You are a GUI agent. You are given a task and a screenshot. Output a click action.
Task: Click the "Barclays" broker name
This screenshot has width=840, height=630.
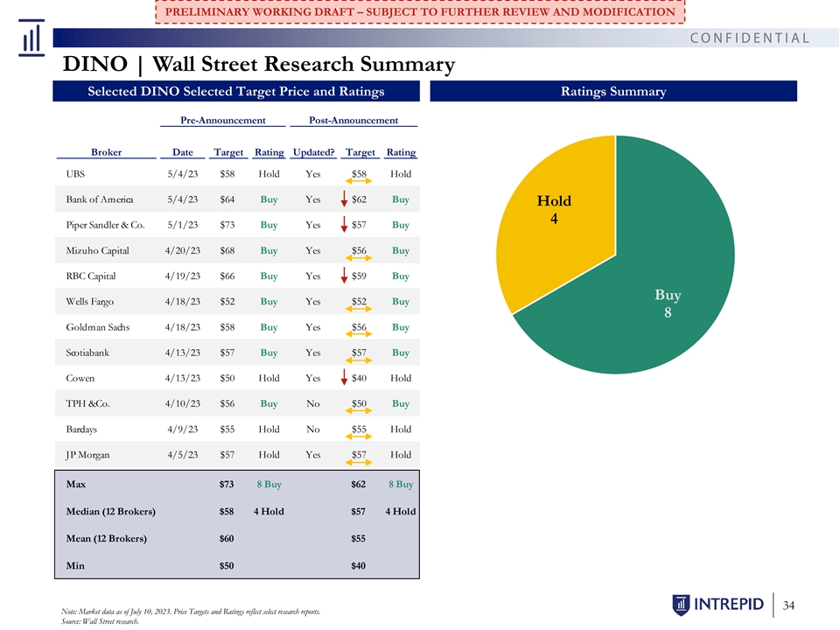pyautogui.click(x=81, y=429)
